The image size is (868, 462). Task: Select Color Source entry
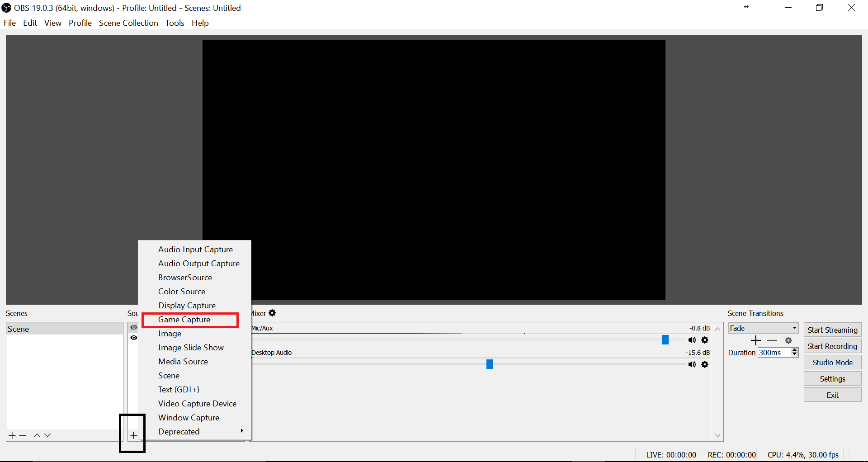(194, 292)
